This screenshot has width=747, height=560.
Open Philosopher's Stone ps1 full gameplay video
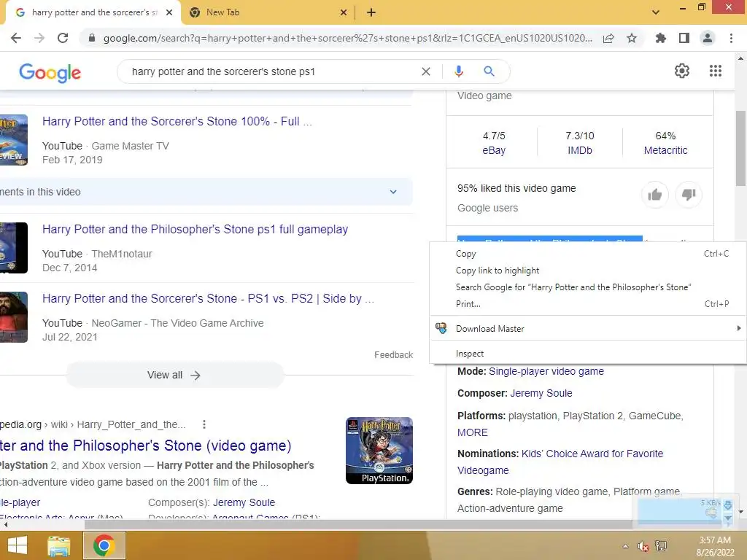pyautogui.click(x=196, y=230)
